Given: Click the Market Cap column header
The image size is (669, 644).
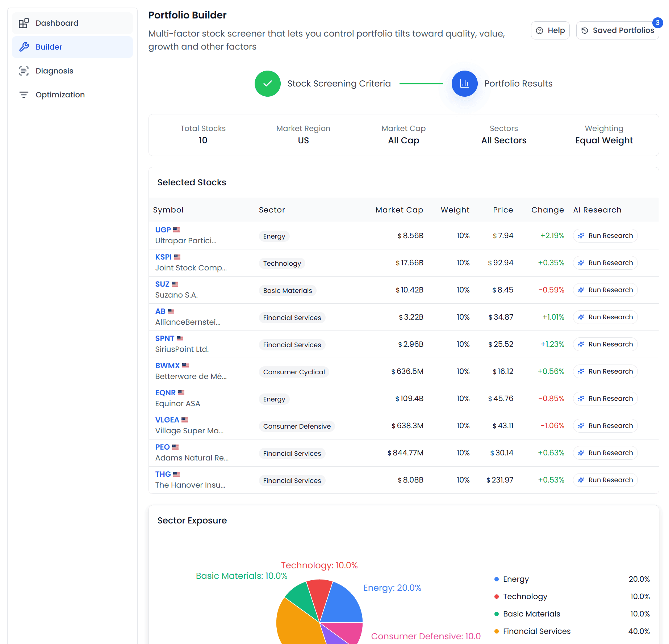Looking at the screenshot, I should click(x=399, y=210).
